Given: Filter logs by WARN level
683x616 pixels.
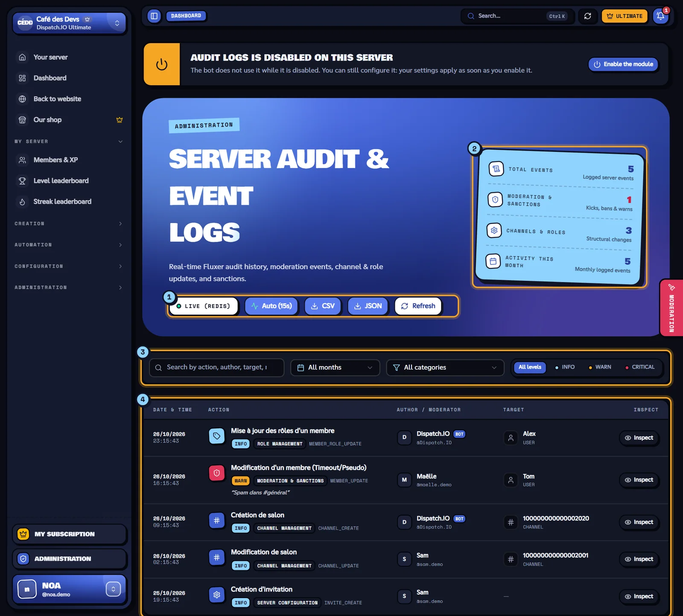Looking at the screenshot, I should 600,367.
